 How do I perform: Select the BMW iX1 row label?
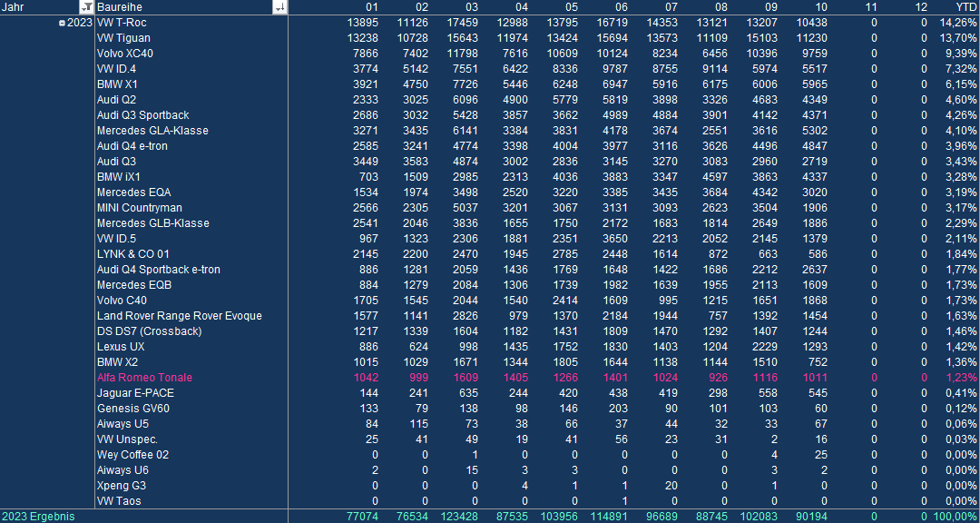coord(119,177)
